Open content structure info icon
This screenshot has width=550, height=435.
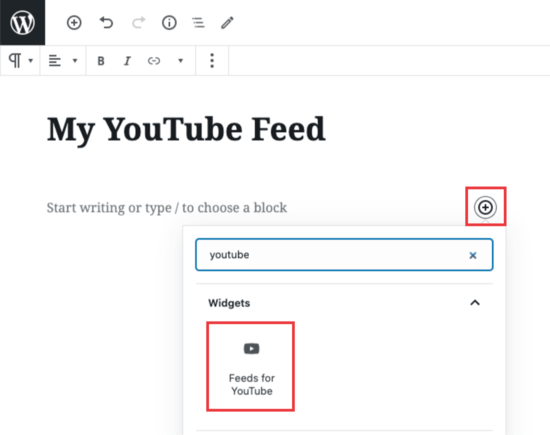click(x=169, y=23)
